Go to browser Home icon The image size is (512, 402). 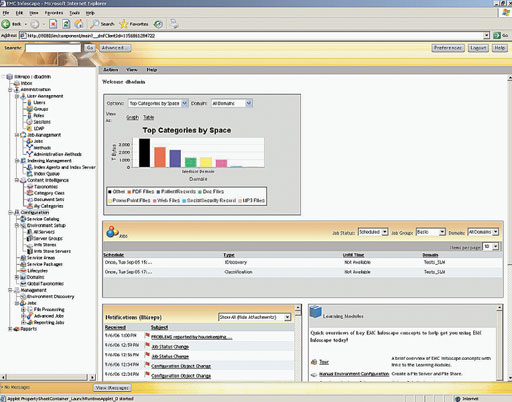pos(79,24)
